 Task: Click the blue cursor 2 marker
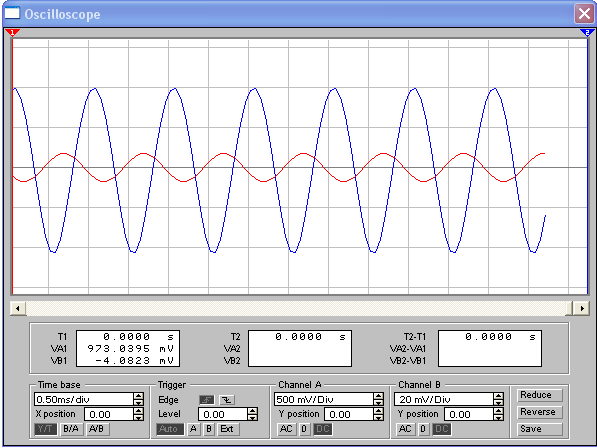tap(587, 33)
